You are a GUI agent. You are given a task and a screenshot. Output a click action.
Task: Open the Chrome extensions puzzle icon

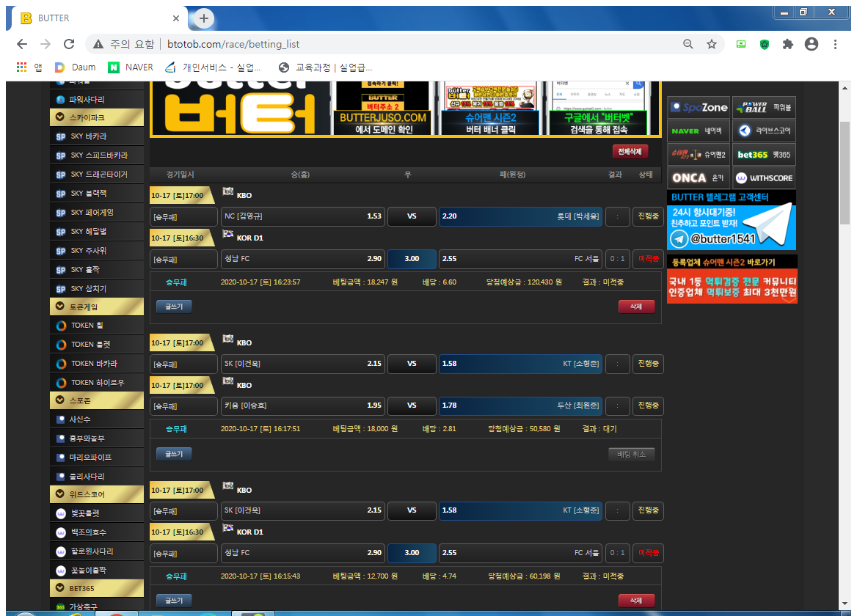tap(788, 44)
